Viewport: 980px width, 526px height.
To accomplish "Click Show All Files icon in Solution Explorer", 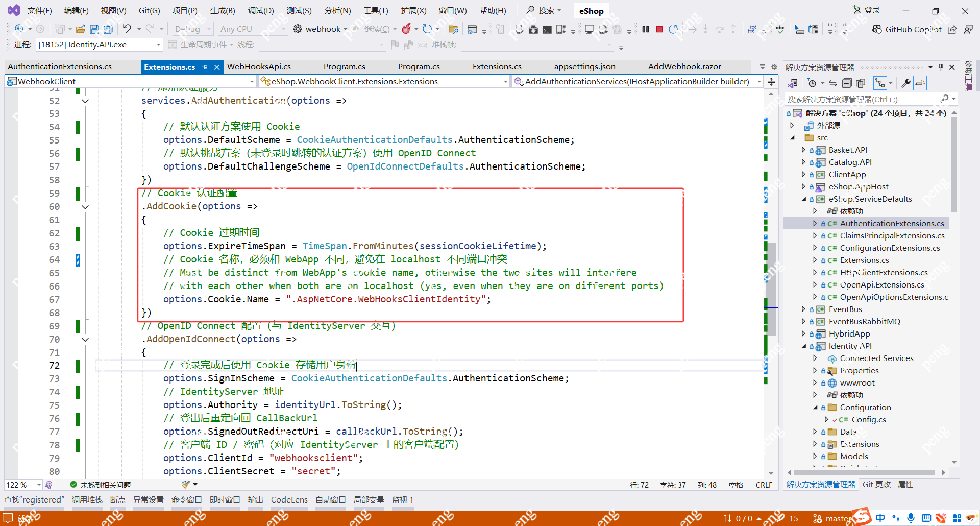I will (861, 83).
